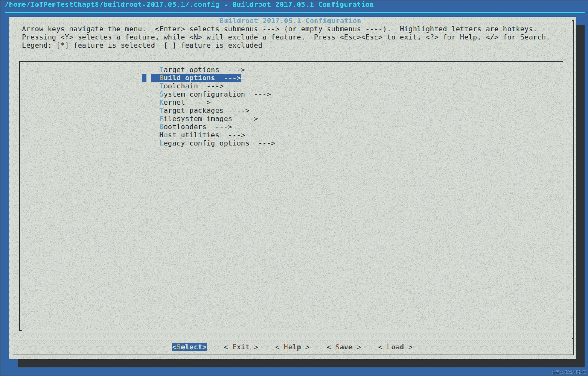
Task: Choose the Target packages entry
Action: coord(204,111)
